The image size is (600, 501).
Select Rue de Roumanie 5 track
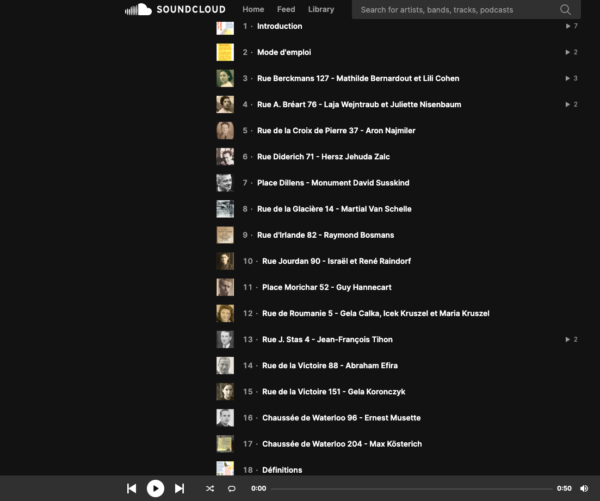(x=375, y=313)
